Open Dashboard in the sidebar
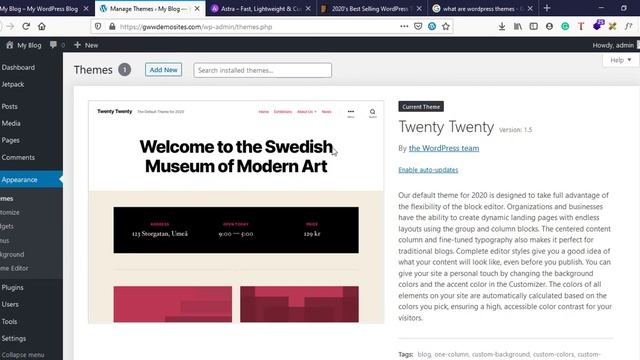640x360 pixels. (x=18, y=67)
